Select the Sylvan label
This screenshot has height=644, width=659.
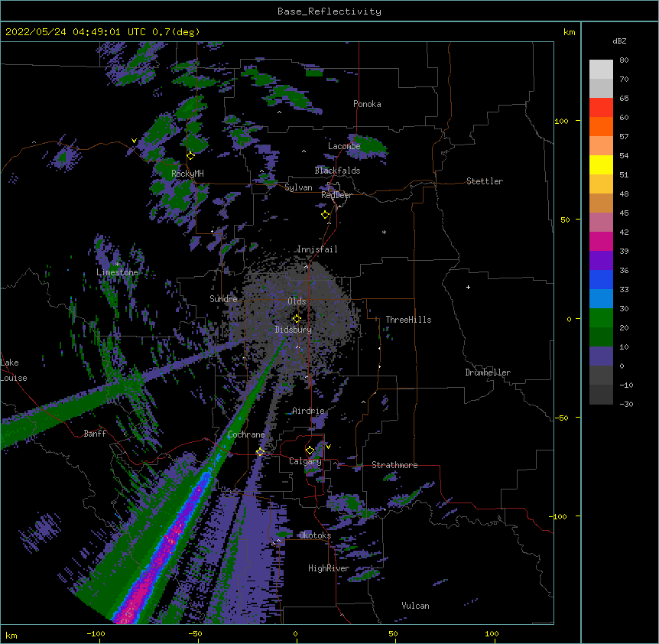pos(298,187)
